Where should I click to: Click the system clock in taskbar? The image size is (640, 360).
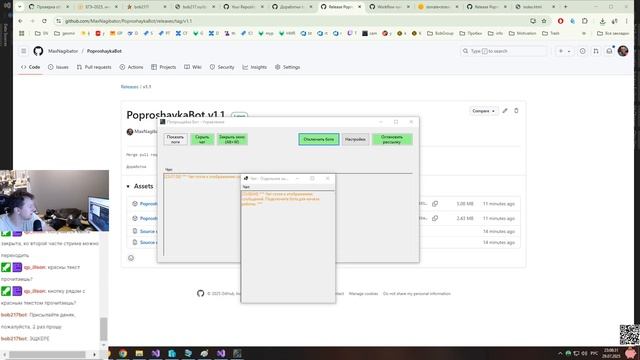click(611, 353)
